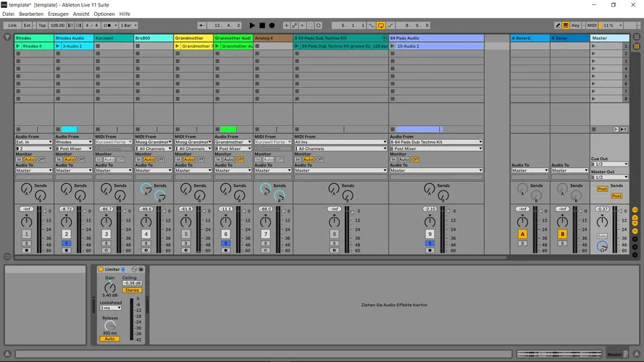Open the 1 Bar quantization dropdown
The width and height of the screenshot is (644, 362).
coord(127,25)
